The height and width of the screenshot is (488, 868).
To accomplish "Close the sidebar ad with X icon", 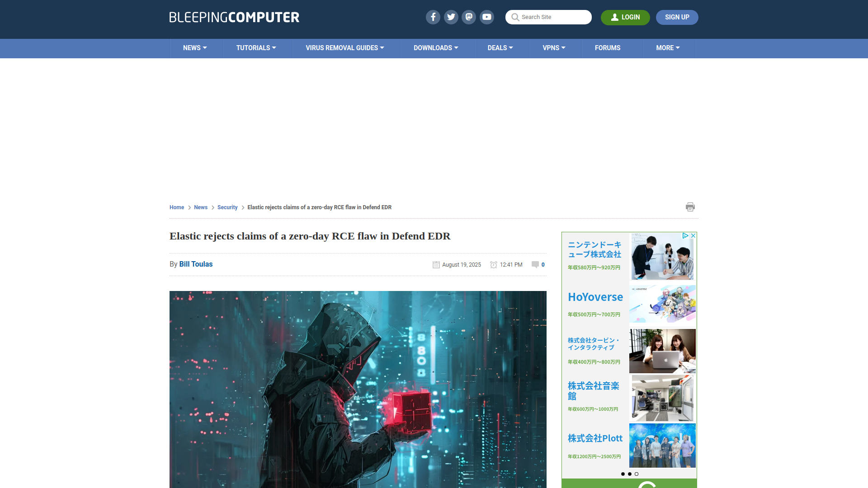I will click(693, 236).
